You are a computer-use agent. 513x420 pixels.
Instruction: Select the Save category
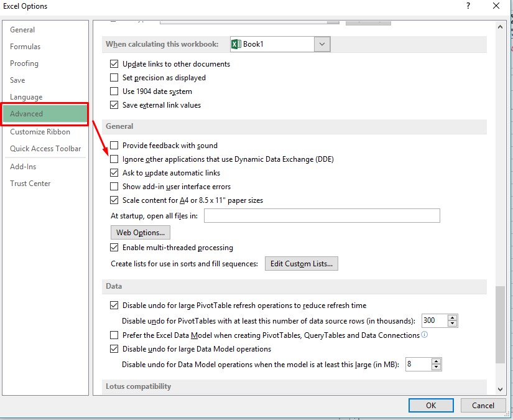click(17, 80)
